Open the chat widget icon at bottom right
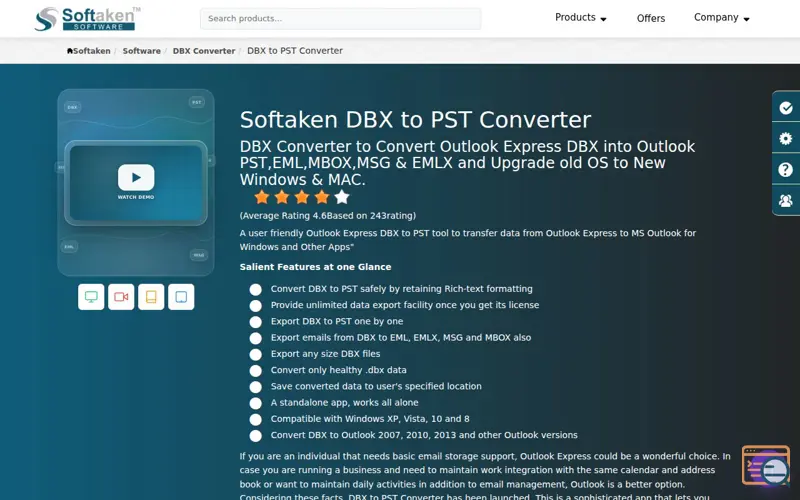This screenshot has width=800, height=500. pos(766,465)
